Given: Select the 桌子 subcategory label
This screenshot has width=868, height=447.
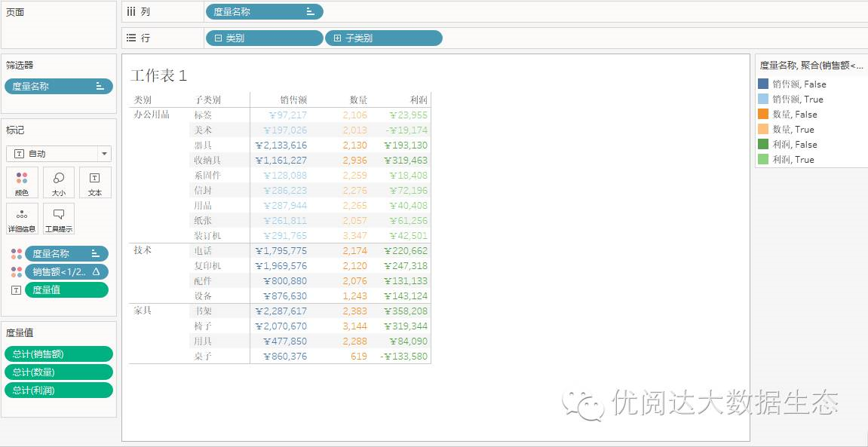Looking at the screenshot, I should coord(203,357).
